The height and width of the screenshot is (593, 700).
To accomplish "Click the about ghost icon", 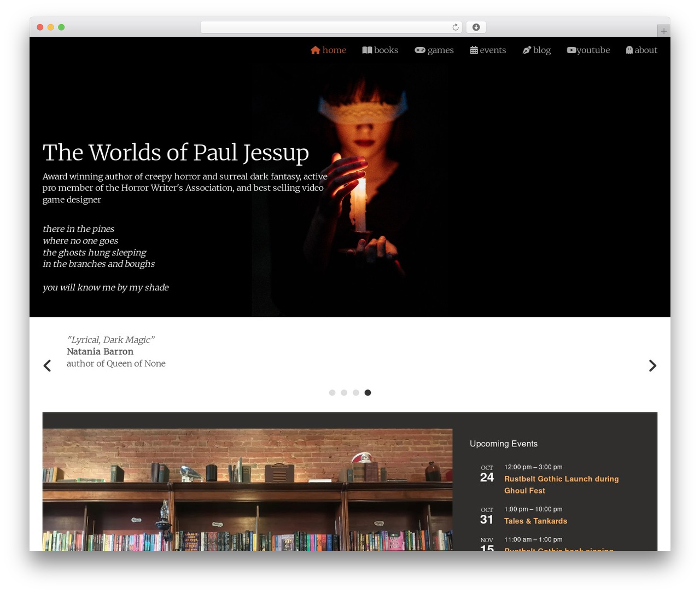I will pos(629,50).
